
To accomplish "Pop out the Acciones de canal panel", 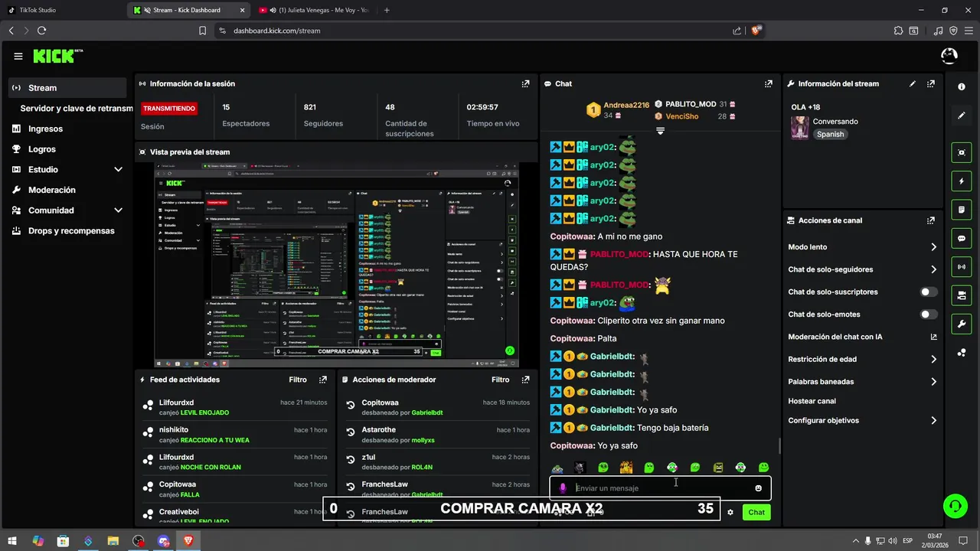I will coord(930,220).
